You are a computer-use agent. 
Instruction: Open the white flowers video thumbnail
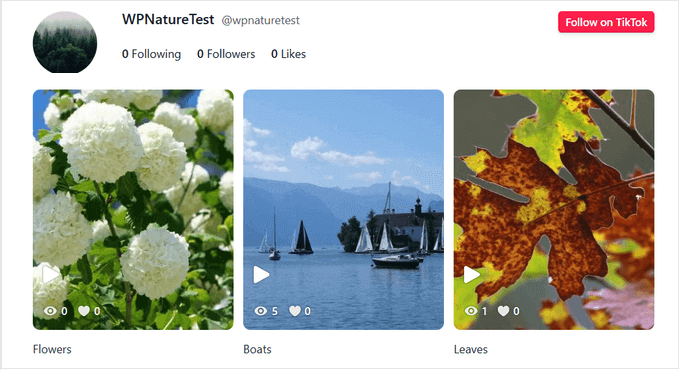click(133, 210)
